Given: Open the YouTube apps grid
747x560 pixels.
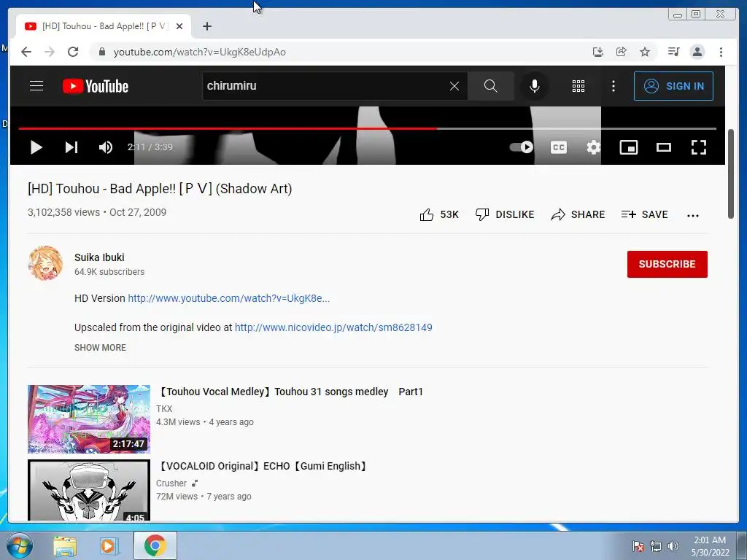Looking at the screenshot, I should tap(578, 86).
